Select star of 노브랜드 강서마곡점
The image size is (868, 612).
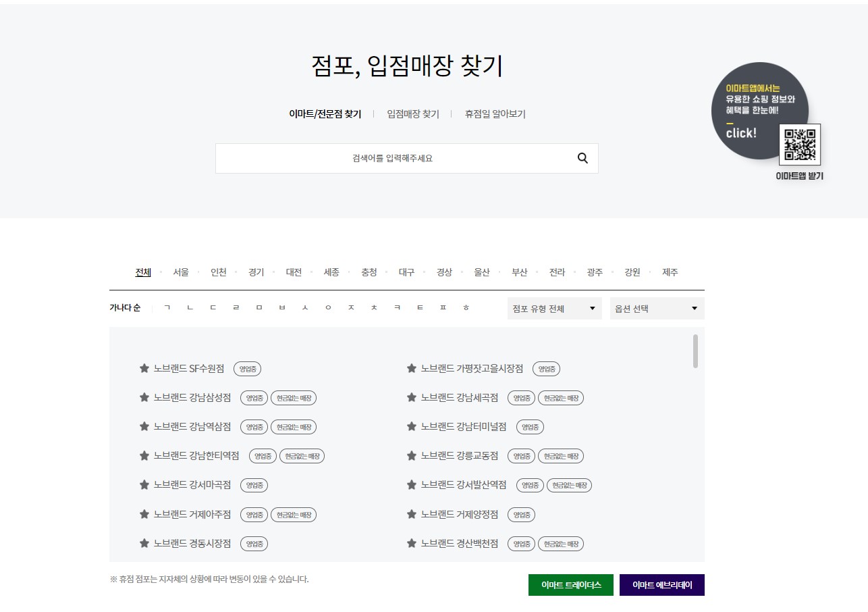tap(144, 484)
